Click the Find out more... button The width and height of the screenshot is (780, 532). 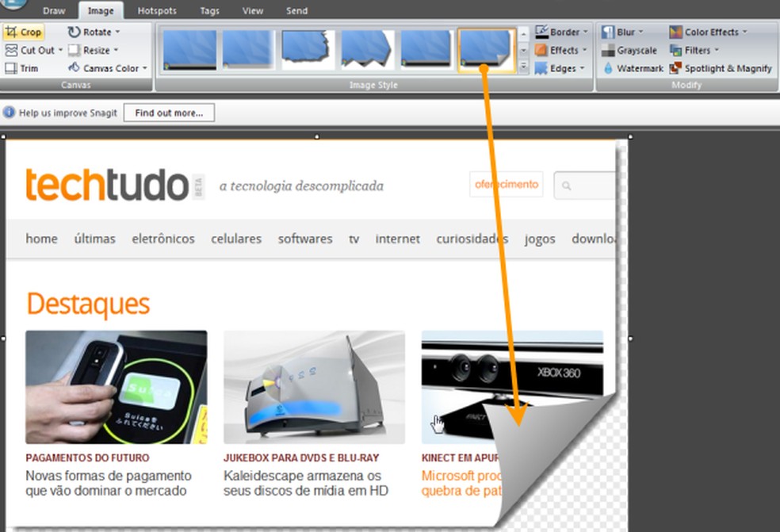pyautogui.click(x=169, y=113)
